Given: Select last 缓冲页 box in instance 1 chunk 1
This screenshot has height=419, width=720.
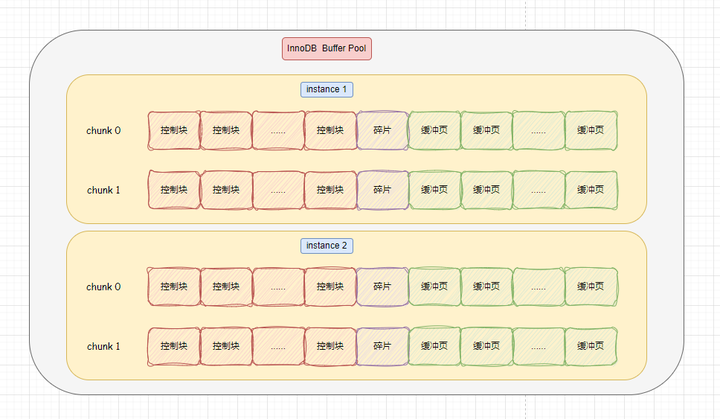Looking at the screenshot, I should tap(591, 190).
